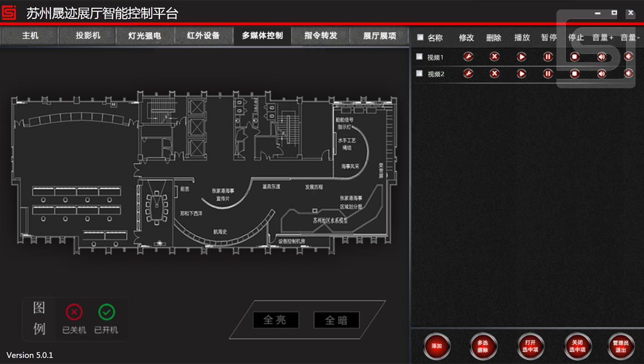Click the 管理员退出 round button
The height and width of the screenshot is (364, 644).
pyautogui.click(x=620, y=346)
